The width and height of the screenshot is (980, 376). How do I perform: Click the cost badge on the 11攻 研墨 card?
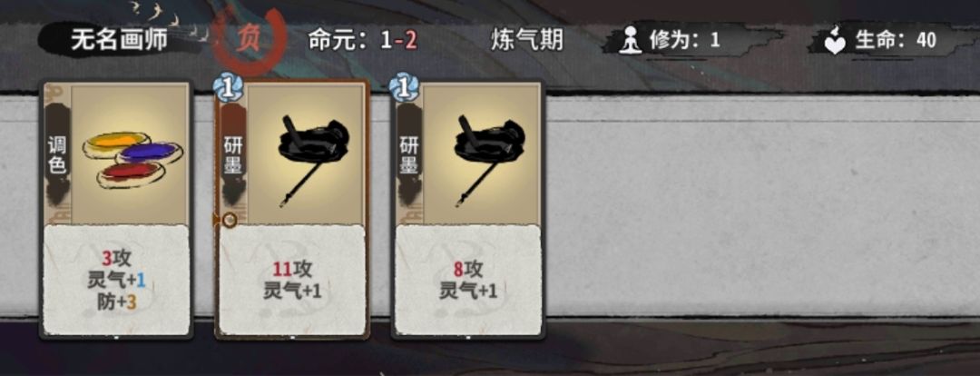click(x=228, y=88)
